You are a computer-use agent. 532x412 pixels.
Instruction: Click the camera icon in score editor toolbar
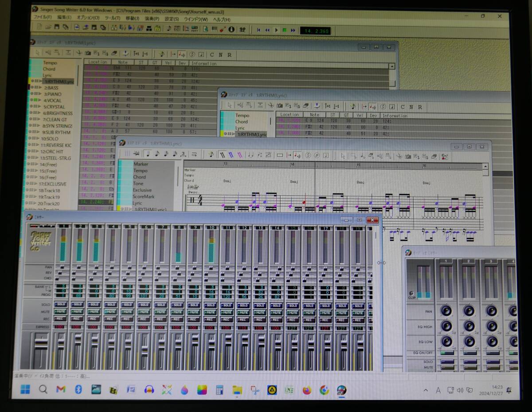tap(408, 156)
